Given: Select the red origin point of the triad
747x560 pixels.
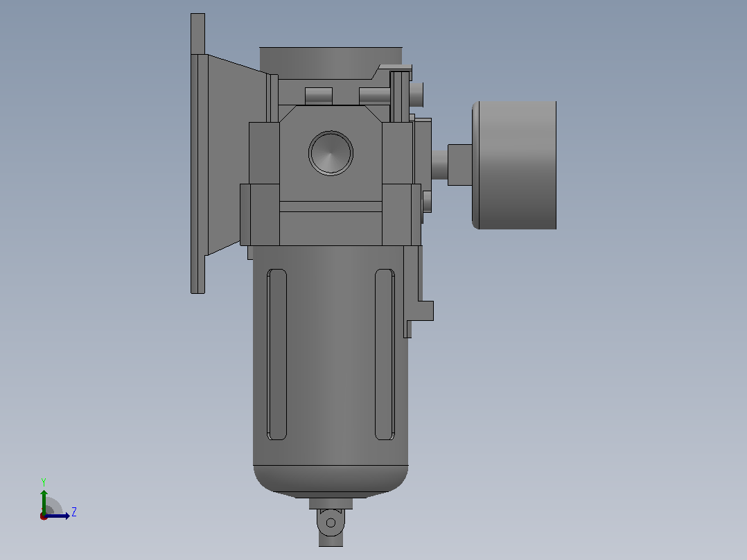Looking at the screenshot, I should click(x=44, y=516).
